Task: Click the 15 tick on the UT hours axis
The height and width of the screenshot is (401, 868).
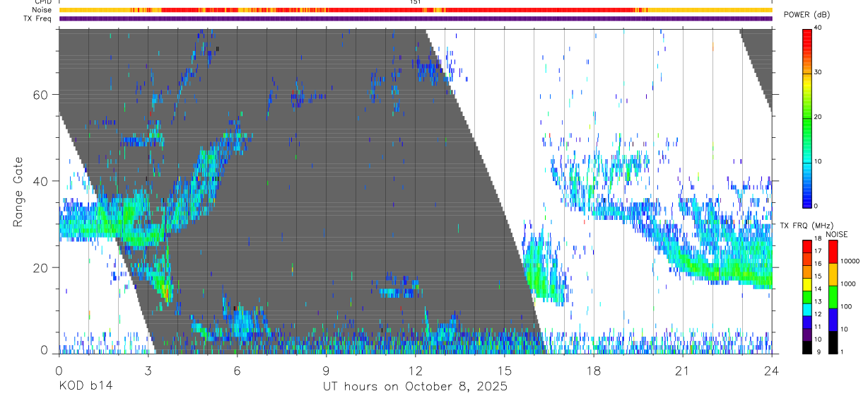Action: coord(504,370)
